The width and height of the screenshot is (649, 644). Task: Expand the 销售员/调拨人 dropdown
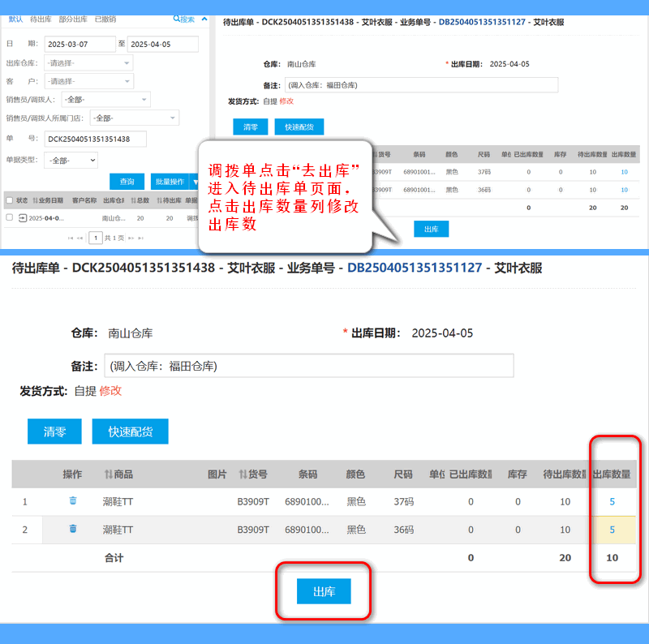105,99
